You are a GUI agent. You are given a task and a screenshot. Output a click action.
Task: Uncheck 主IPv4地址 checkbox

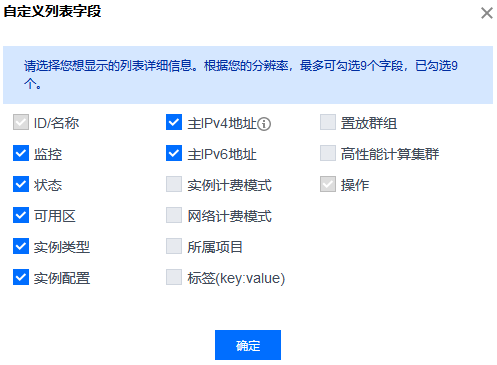point(174,122)
